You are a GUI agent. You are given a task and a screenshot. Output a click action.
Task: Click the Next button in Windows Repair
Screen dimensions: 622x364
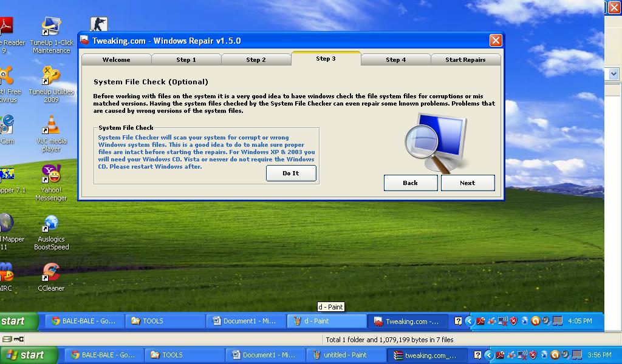pos(468,183)
